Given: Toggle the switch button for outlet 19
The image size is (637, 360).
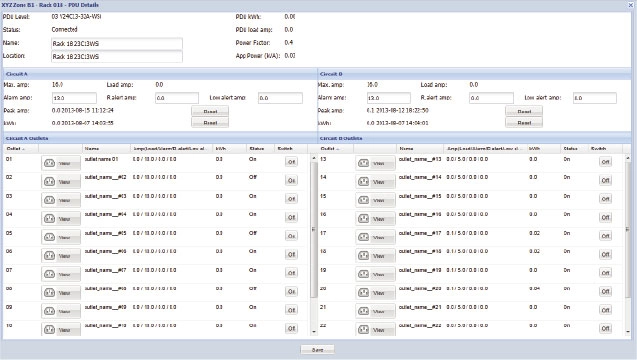Looking at the screenshot, I should (605, 273).
